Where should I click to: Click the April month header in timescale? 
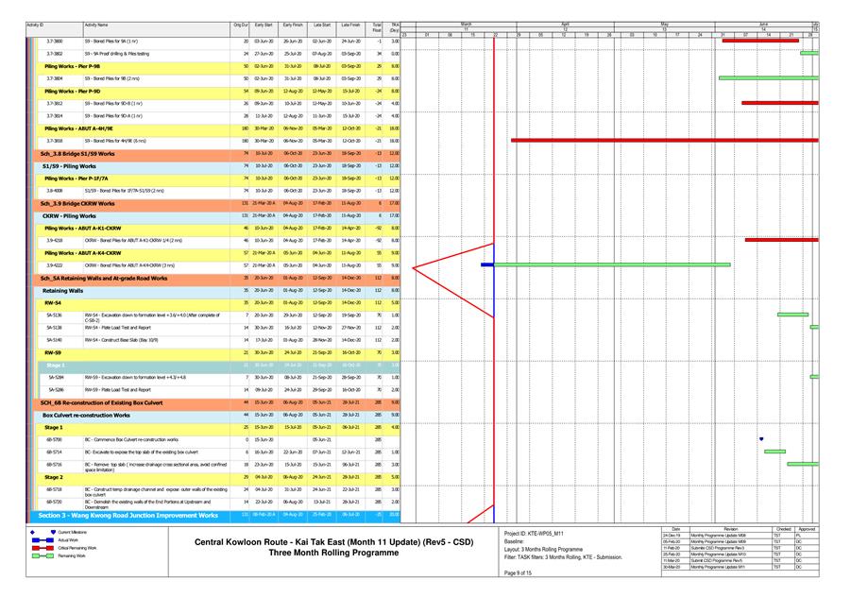coord(565,23)
